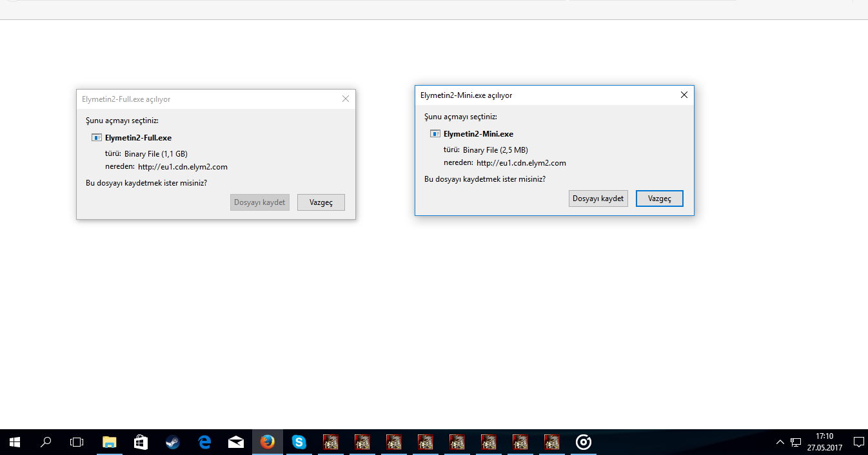Close the Elymetin2-Full.exe açılıyor dialog
Screen dimensions: 868x455
click(x=346, y=99)
